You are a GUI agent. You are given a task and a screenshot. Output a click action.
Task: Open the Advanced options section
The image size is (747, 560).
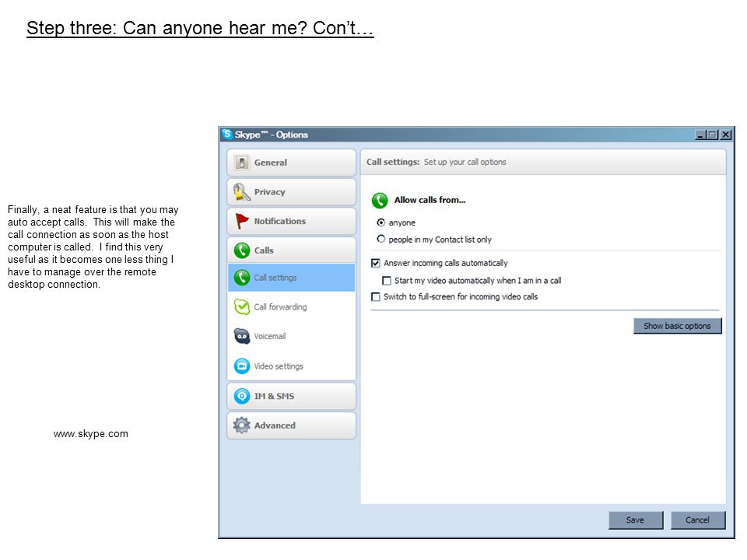tap(292, 425)
